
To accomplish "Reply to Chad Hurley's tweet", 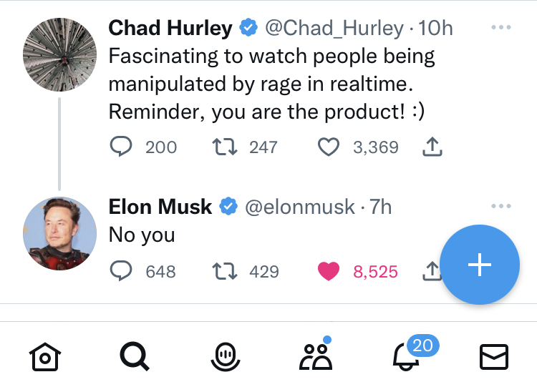I will click(122, 147).
